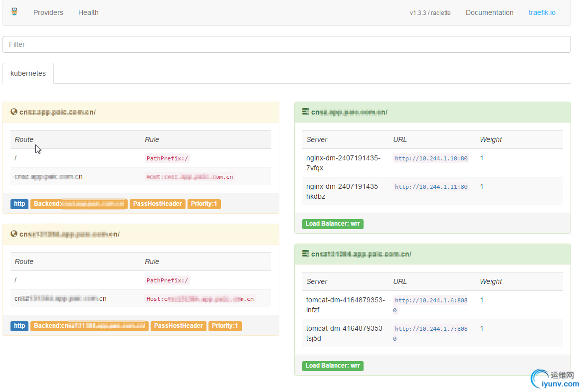The width and height of the screenshot is (582, 392).
Task: Click the Weight column header in nginx backend
Action: 491,140
